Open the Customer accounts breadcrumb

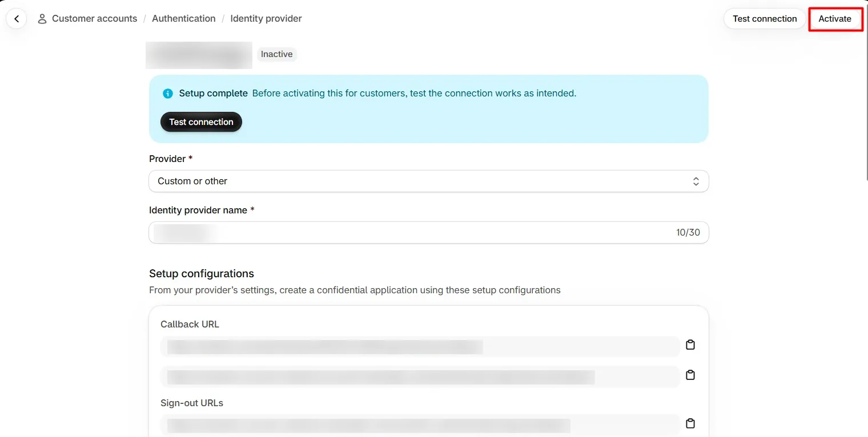(94, 19)
